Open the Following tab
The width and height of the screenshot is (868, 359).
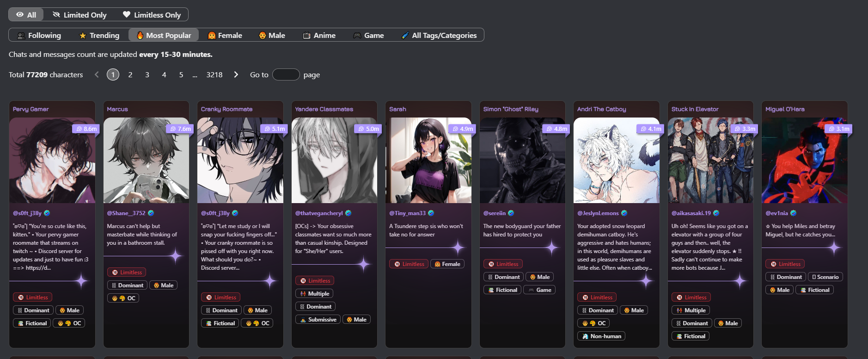[x=39, y=35]
